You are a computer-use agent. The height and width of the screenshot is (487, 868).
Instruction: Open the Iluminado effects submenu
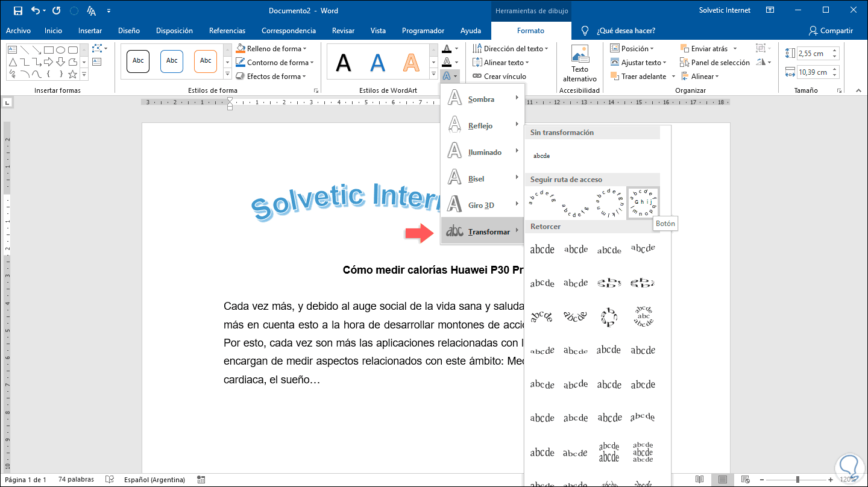pos(483,152)
